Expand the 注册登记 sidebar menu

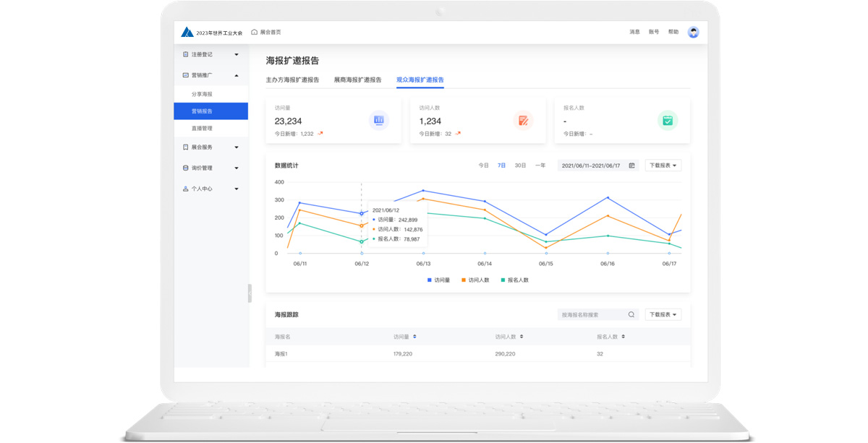(x=237, y=54)
